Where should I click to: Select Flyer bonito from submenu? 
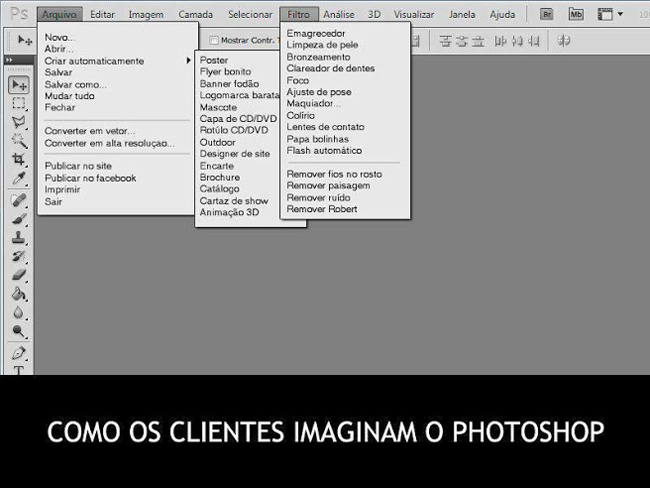(225, 72)
